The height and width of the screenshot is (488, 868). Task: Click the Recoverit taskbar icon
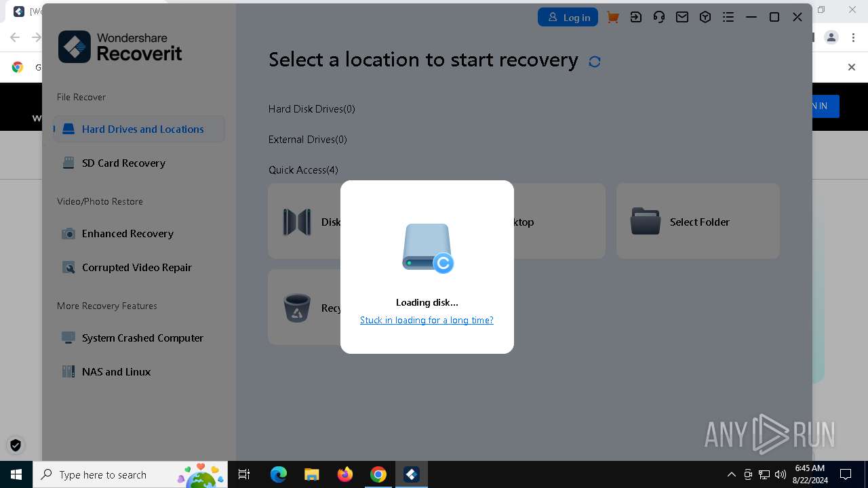(x=411, y=474)
